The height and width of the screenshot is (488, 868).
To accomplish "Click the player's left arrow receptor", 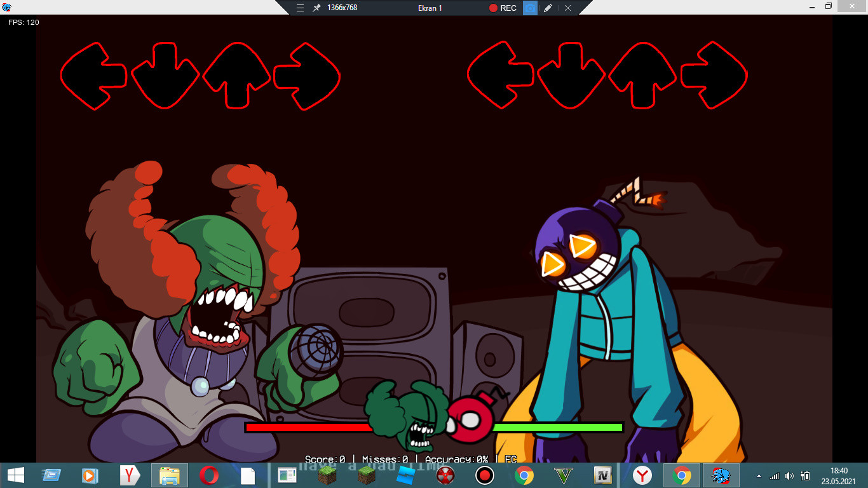I will pyautogui.click(x=499, y=74).
